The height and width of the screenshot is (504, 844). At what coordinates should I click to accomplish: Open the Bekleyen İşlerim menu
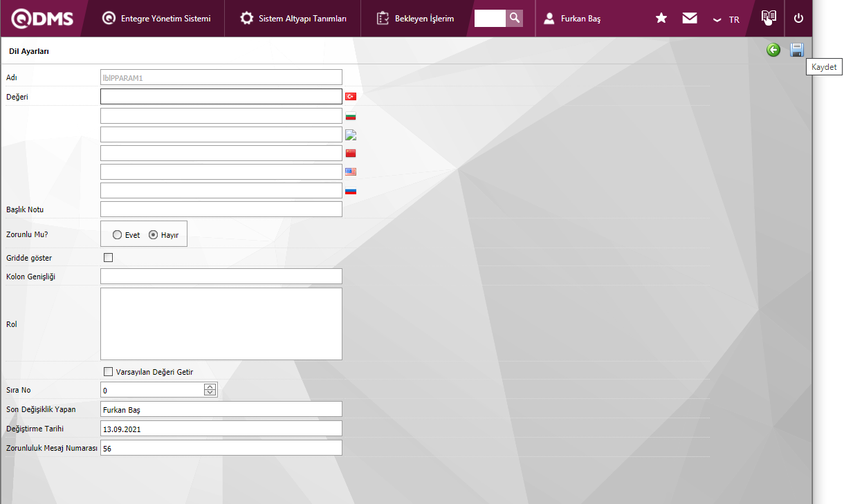(416, 19)
